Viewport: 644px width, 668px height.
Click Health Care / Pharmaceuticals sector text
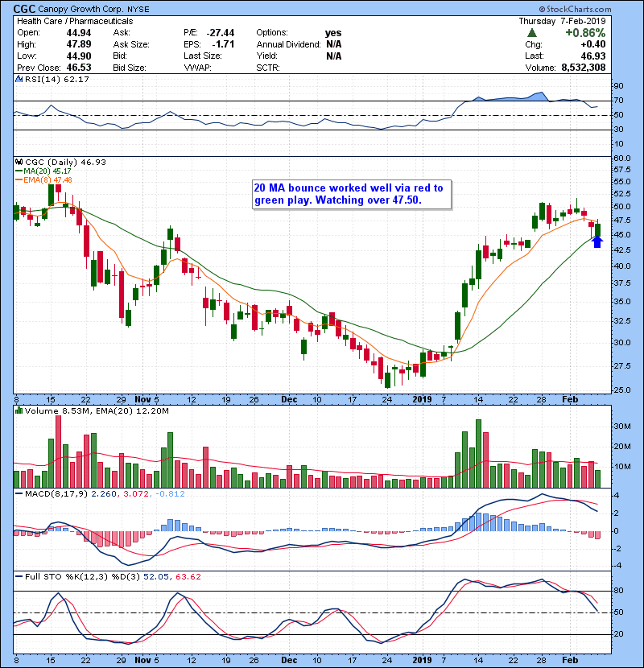click(x=75, y=21)
